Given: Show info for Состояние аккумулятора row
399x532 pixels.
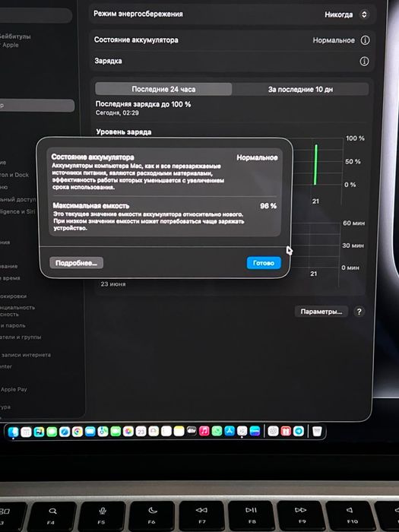Looking at the screenshot, I should pyautogui.click(x=365, y=40).
